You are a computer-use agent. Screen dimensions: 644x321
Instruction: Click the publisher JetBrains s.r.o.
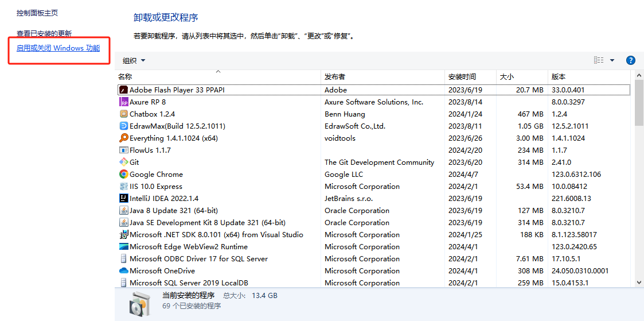click(349, 199)
